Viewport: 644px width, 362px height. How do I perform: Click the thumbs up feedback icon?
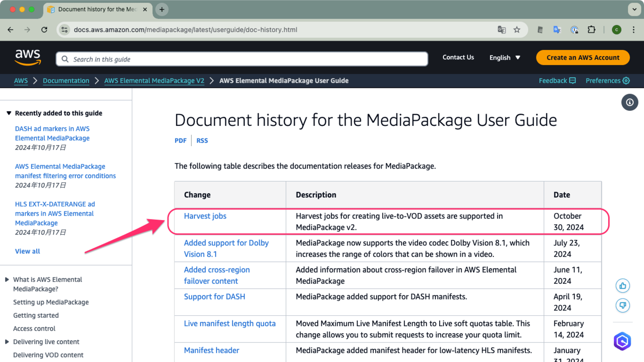[x=622, y=286]
